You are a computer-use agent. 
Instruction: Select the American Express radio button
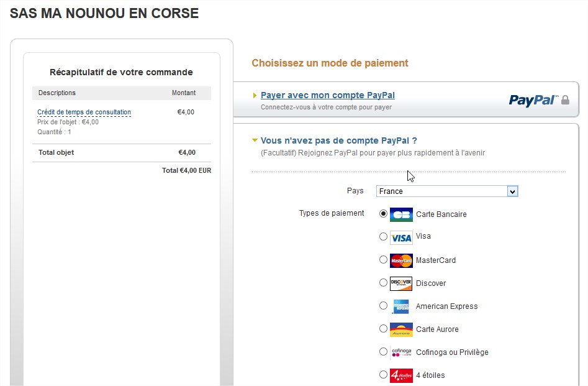coord(383,306)
